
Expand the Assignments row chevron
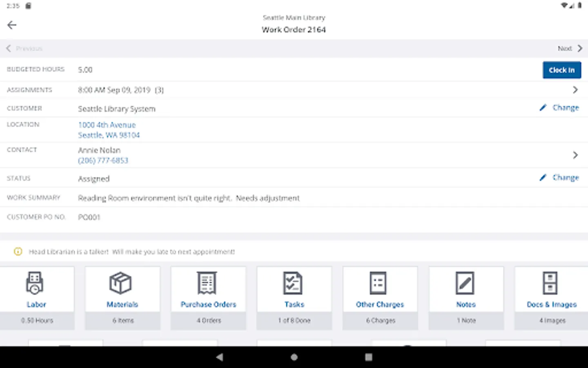(575, 90)
